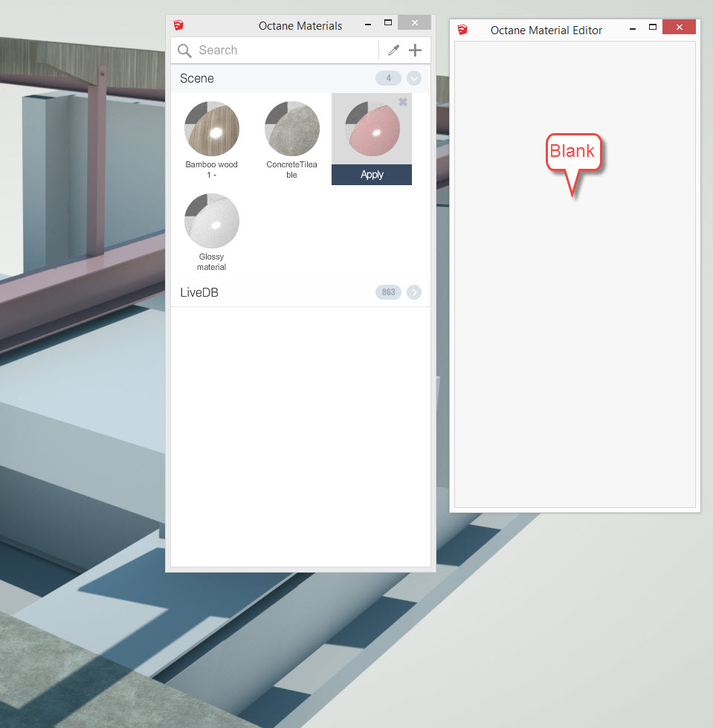This screenshot has width=713, height=728.
Task: Click the Glossy material label text
Action: tap(212, 262)
